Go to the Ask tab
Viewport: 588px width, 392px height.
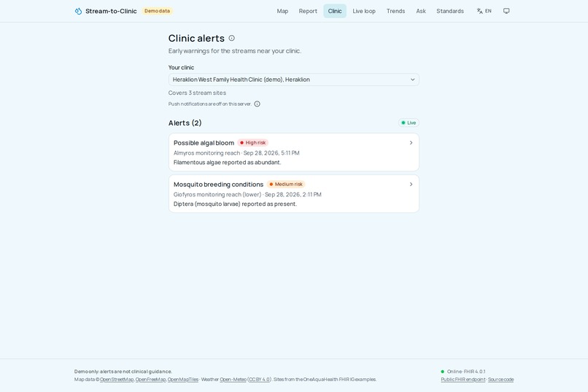pos(421,11)
